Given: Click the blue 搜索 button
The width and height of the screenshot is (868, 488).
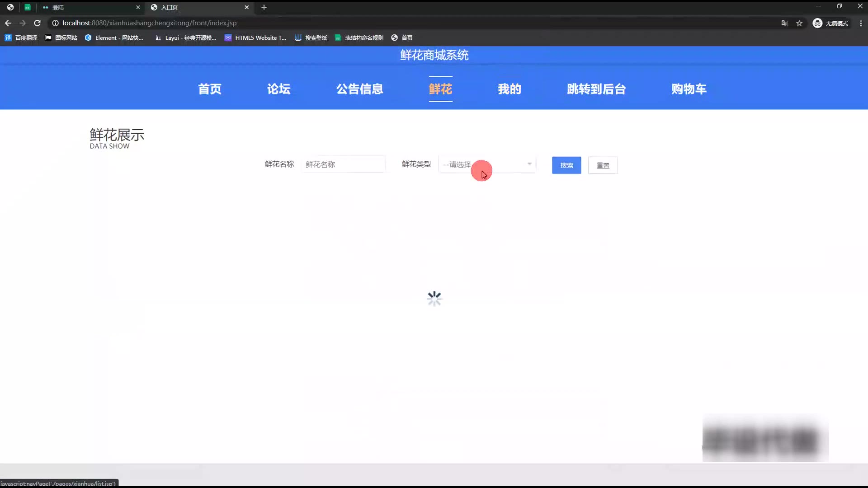Looking at the screenshot, I should [x=566, y=165].
